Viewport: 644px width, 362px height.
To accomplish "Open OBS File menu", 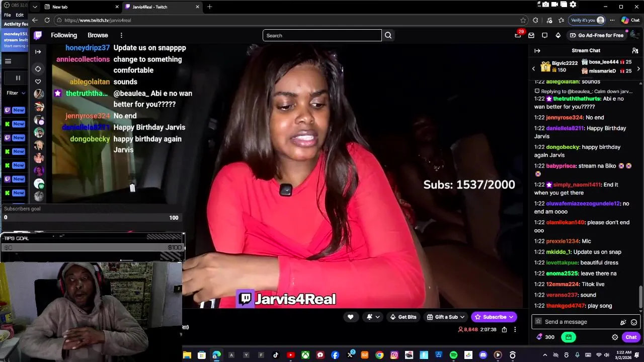I will click(8, 15).
